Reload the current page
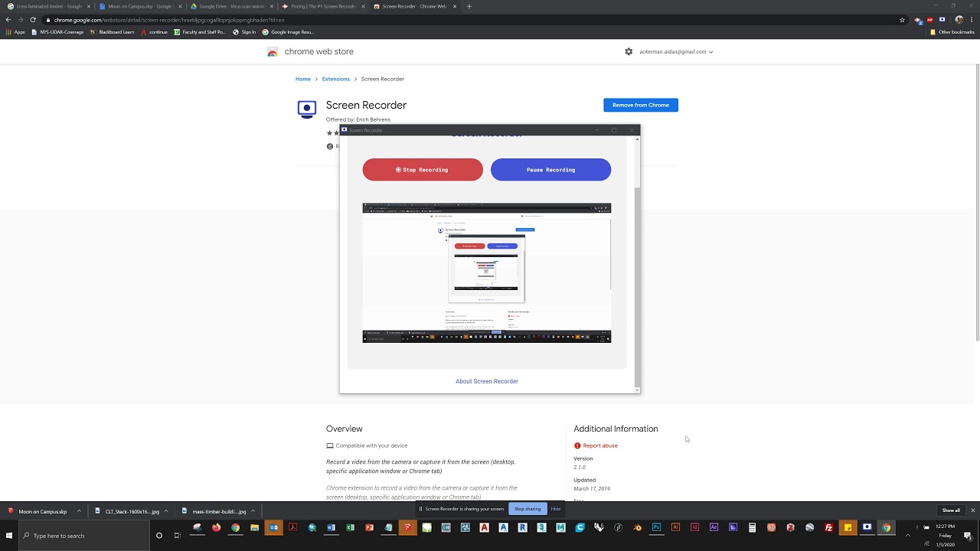Viewport: 980px width, 551px height. coord(33,20)
